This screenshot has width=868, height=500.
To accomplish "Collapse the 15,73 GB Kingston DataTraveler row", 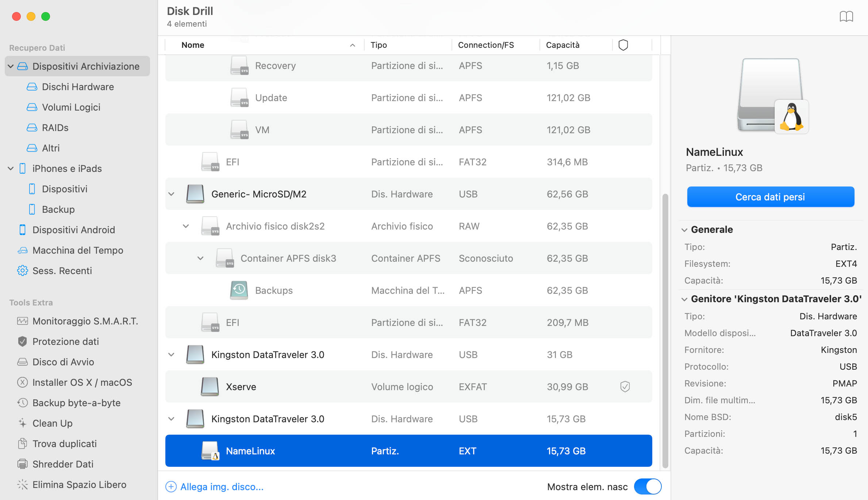I will coord(171,419).
